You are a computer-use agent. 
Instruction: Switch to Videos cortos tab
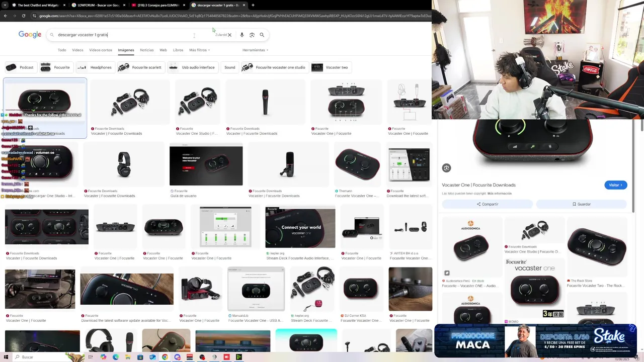click(x=101, y=50)
